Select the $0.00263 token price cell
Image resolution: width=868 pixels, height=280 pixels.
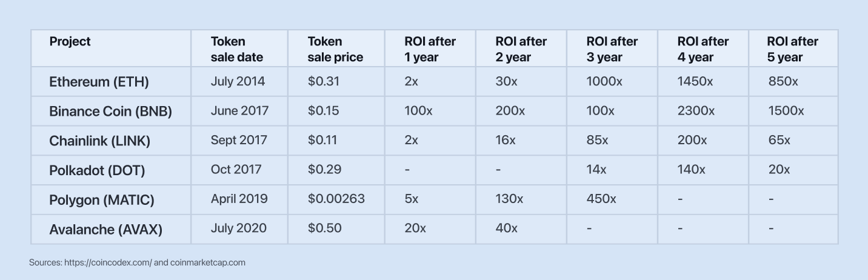pos(336,199)
